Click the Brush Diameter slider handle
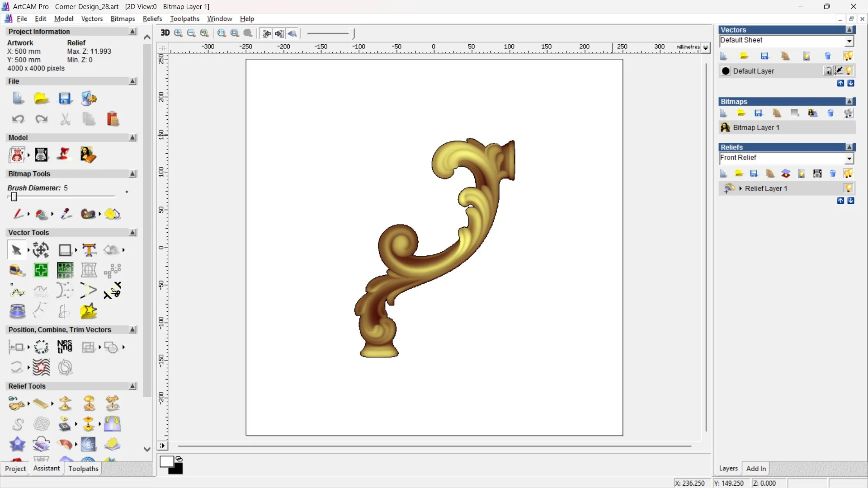 (x=14, y=197)
